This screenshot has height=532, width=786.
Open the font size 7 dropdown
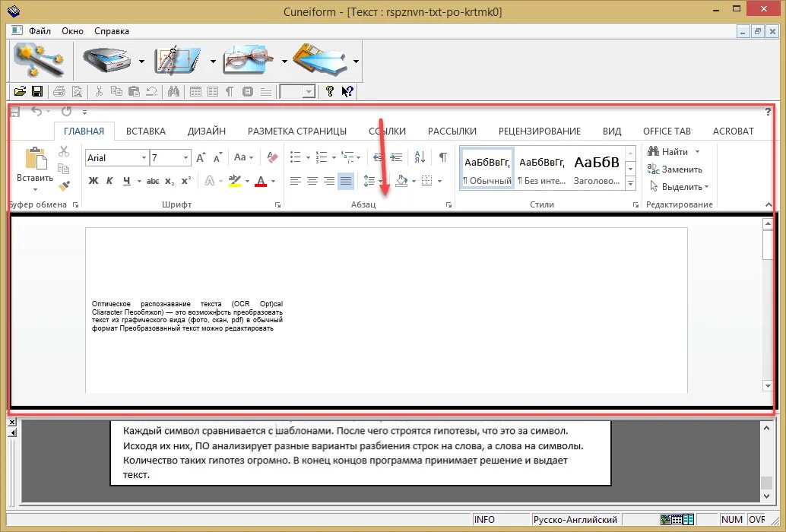click(185, 158)
